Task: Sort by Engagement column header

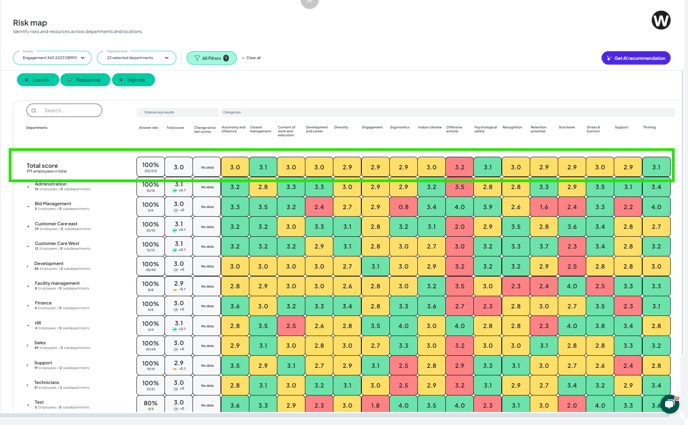Action: 372,128
